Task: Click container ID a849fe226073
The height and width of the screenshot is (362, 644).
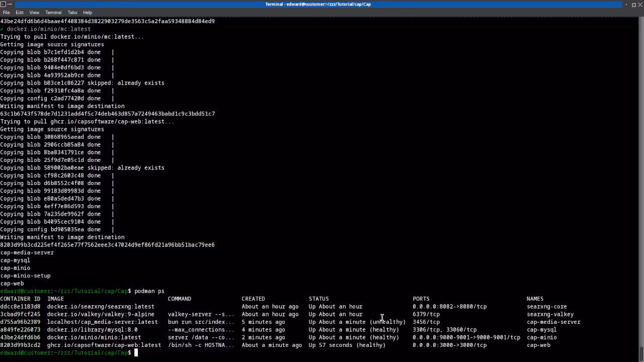Action: [x=20, y=330]
